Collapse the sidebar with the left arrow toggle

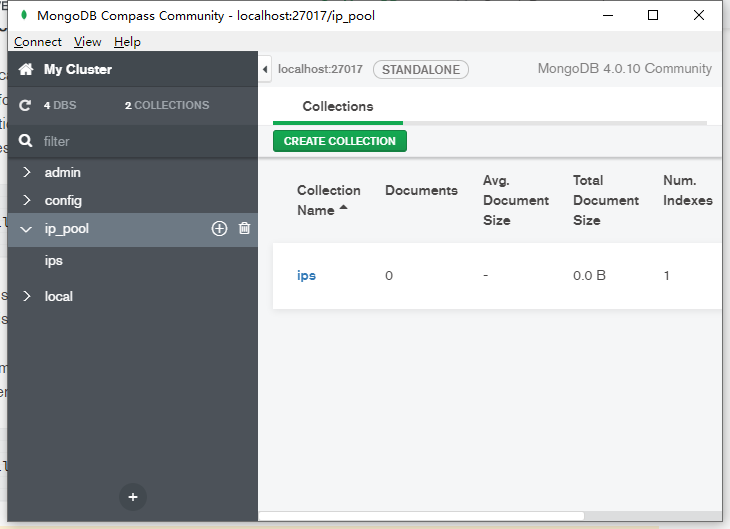click(x=265, y=69)
